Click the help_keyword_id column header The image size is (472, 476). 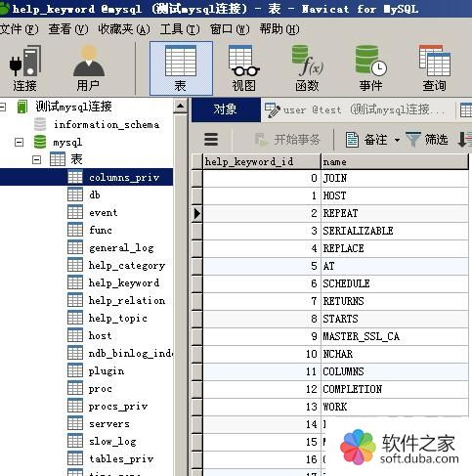[x=262, y=161]
